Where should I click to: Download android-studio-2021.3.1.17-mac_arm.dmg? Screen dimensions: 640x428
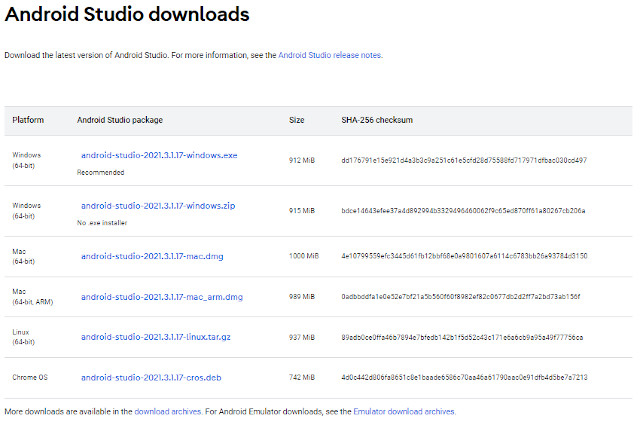pos(162,297)
